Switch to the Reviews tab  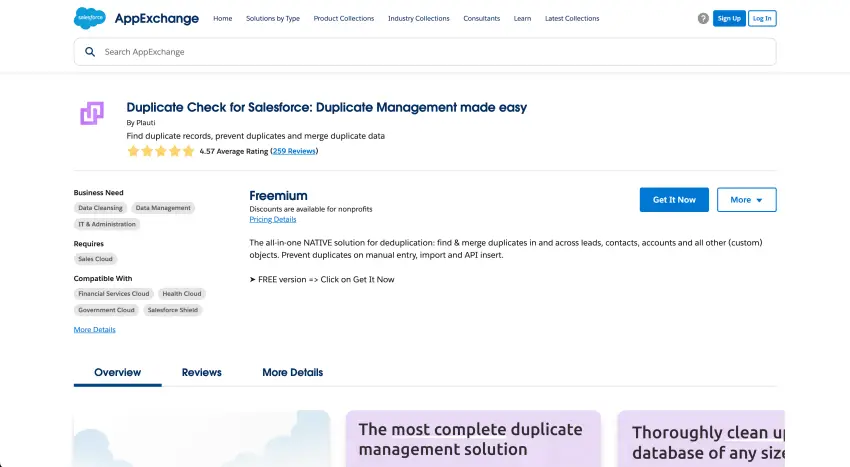[201, 372]
